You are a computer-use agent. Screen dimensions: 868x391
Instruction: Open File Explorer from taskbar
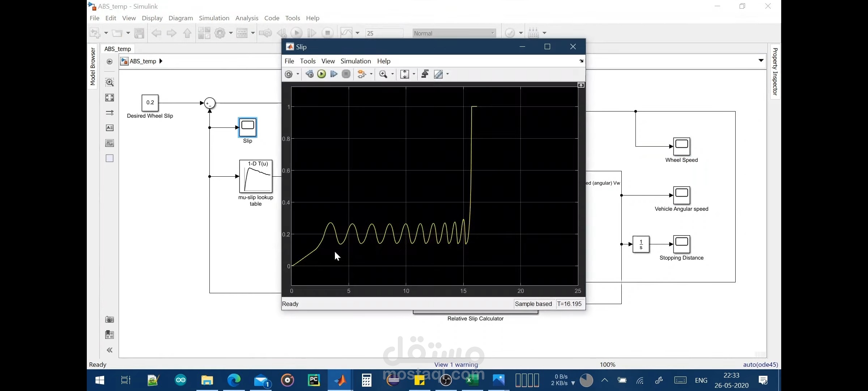tap(207, 380)
